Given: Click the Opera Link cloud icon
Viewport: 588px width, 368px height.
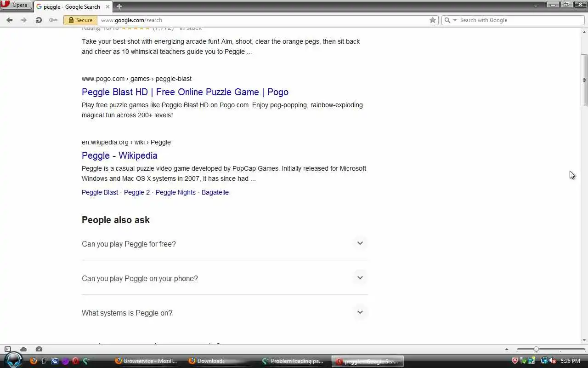Looking at the screenshot, I should [23, 349].
